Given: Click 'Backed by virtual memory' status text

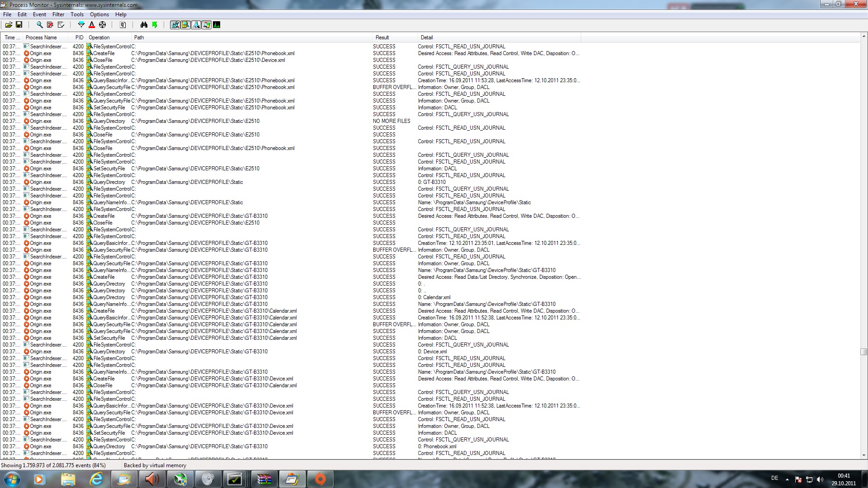Looking at the screenshot, I should 155,465.
